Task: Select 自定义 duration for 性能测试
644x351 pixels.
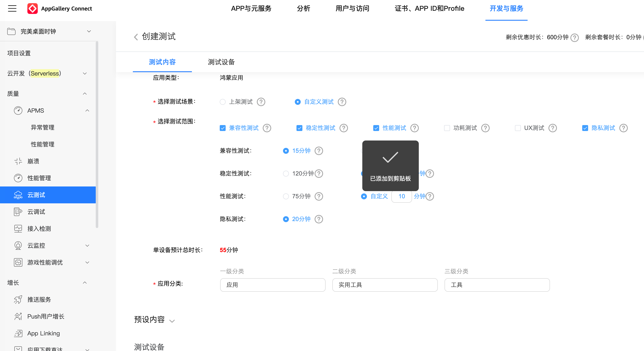Action: pyautogui.click(x=364, y=196)
